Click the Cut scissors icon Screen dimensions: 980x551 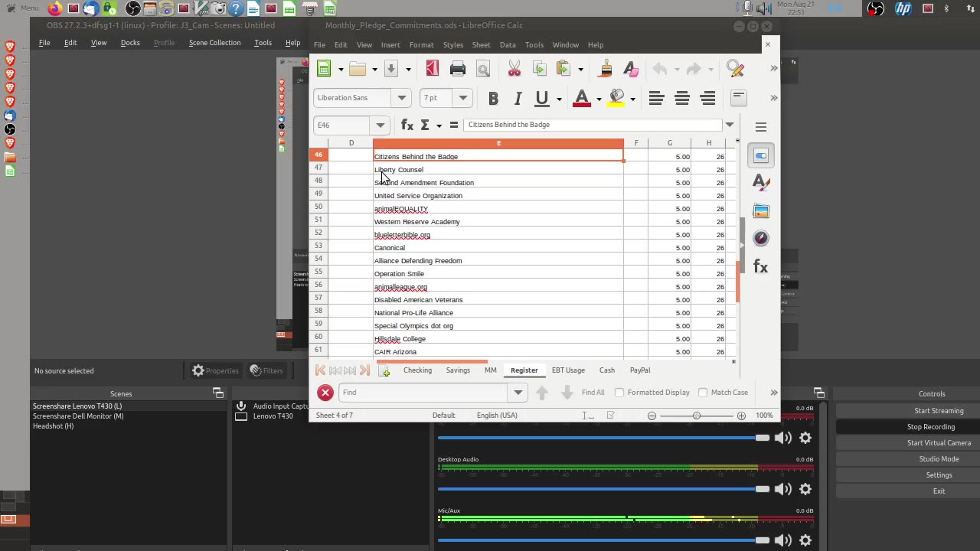(x=514, y=69)
